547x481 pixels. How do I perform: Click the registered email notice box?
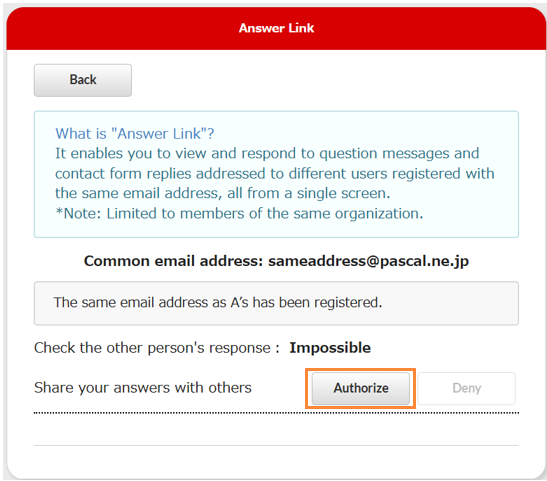(x=276, y=303)
